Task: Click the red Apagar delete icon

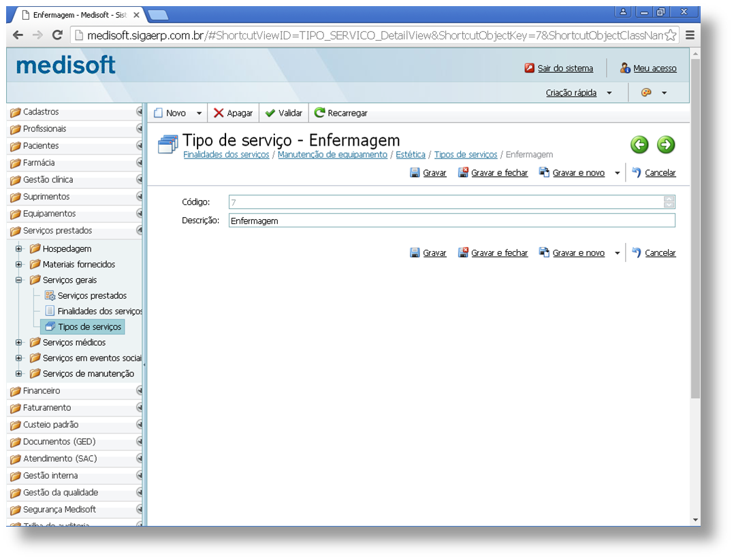Action: coord(219,113)
